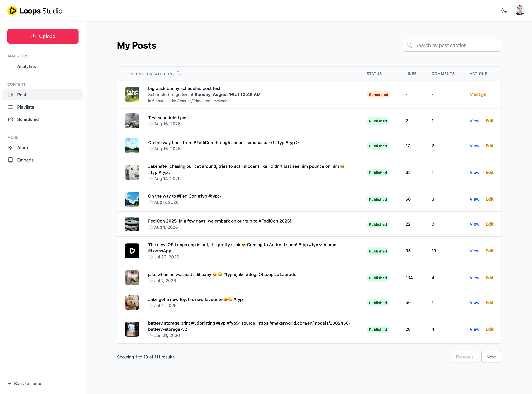Sort by Content Created On arrows
The width and height of the screenshot is (532, 394).
pyautogui.click(x=179, y=73)
